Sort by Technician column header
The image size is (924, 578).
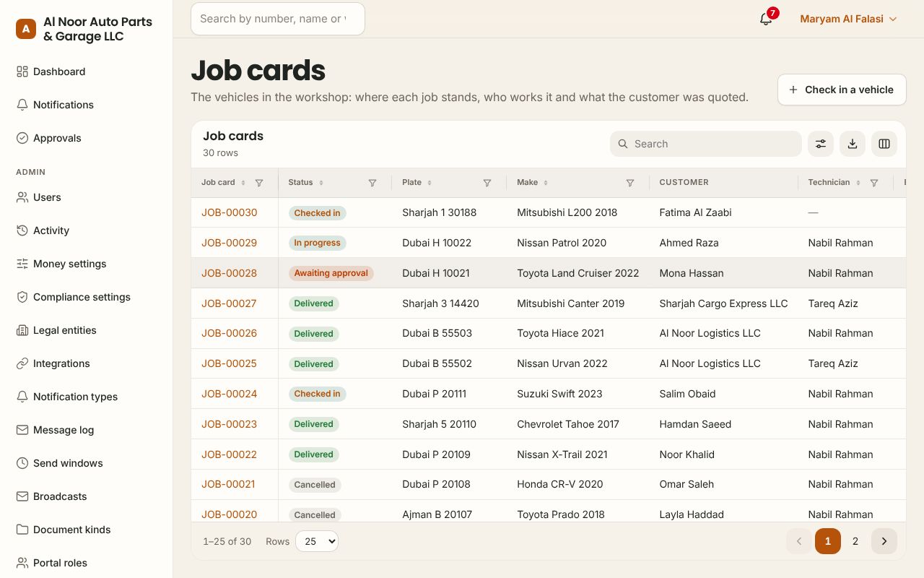click(x=834, y=182)
